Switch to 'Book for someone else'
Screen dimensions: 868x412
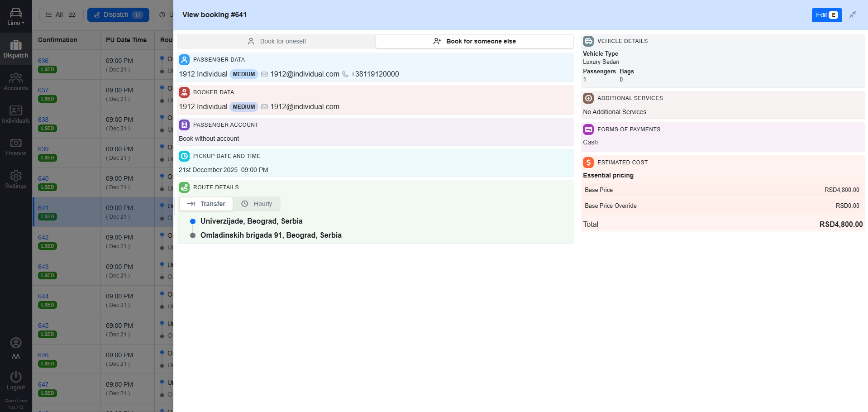pos(474,41)
